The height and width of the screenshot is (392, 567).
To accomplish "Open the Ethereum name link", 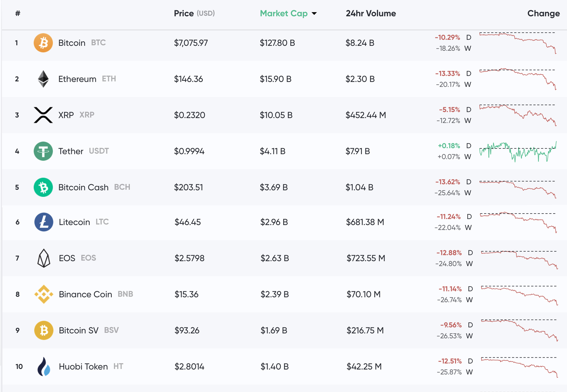I will (x=77, y=79).
